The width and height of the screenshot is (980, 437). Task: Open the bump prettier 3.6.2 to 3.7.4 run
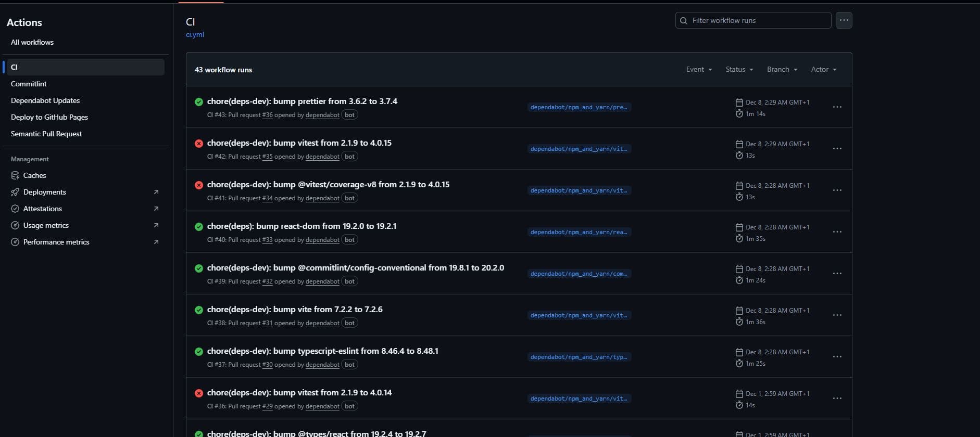(x=302, y=101)
